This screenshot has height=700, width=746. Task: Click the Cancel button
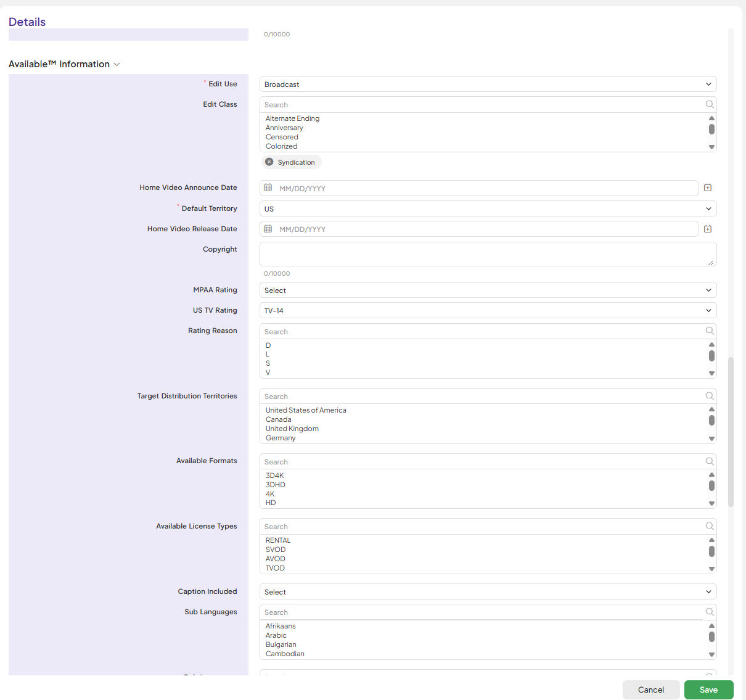pyautogui.click(x=651, y=690)
